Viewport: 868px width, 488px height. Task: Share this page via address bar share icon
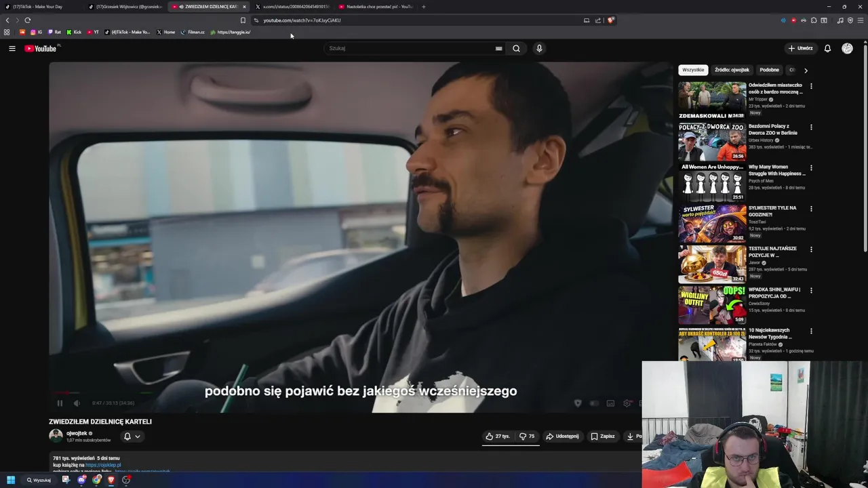tap(598, 20)
